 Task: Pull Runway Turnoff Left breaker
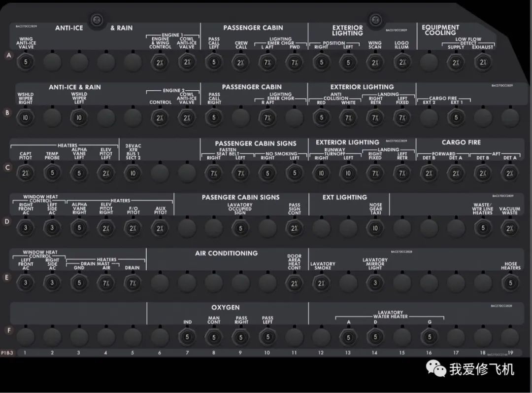(x=348, y=173)
